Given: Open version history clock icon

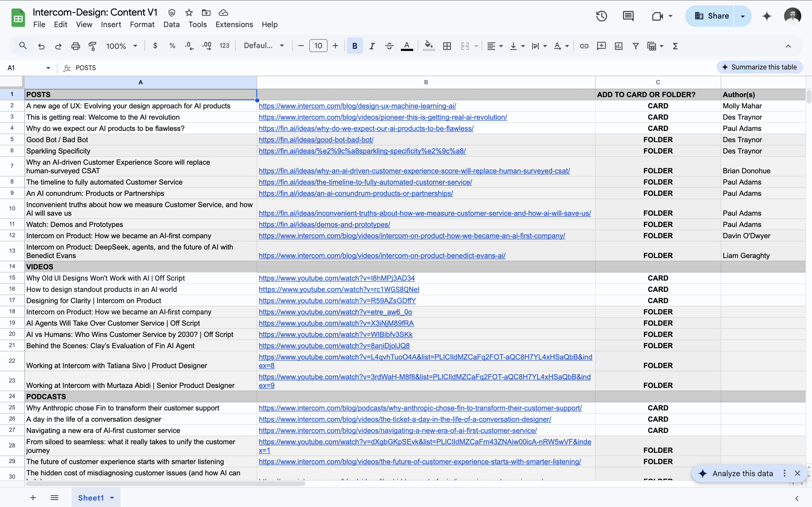Looking at the screenshot, I should (601, 16).
